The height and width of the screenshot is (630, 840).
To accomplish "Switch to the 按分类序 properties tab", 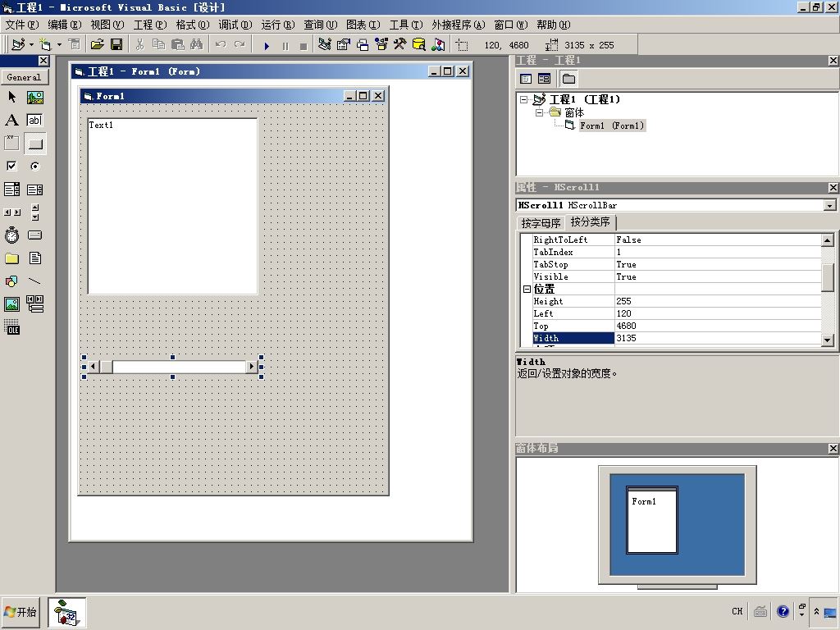I will (x=591, y=221).
